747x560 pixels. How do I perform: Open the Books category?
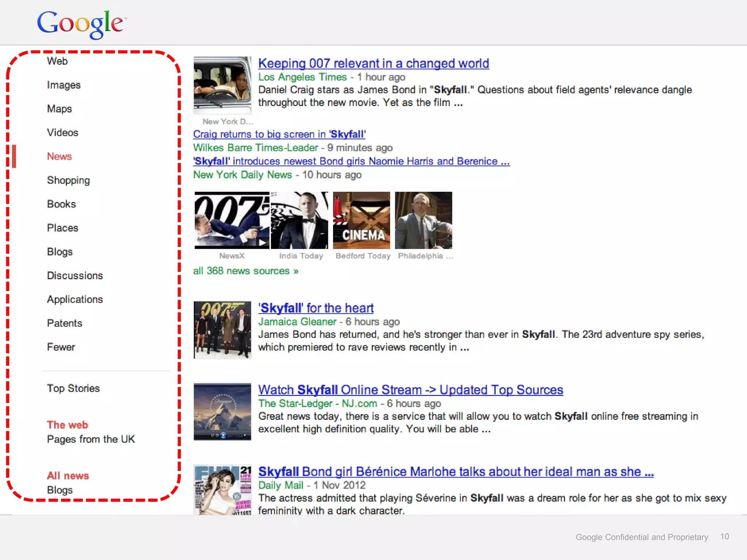(61, 204)
